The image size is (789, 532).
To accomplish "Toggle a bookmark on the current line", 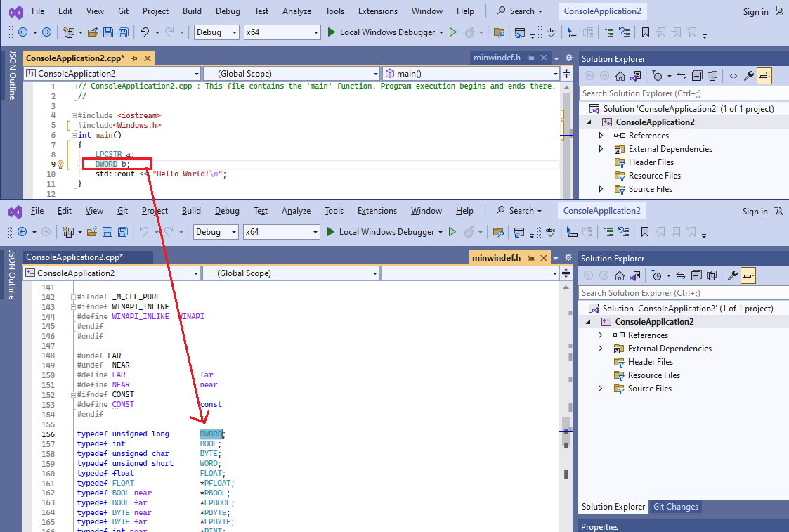I will click(645, 32).
